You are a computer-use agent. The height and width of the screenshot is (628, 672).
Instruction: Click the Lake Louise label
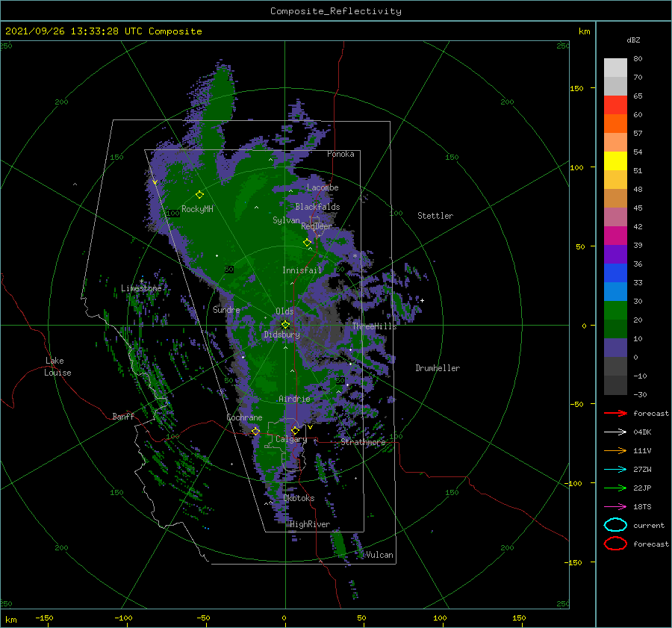click(x=58, y=367)
